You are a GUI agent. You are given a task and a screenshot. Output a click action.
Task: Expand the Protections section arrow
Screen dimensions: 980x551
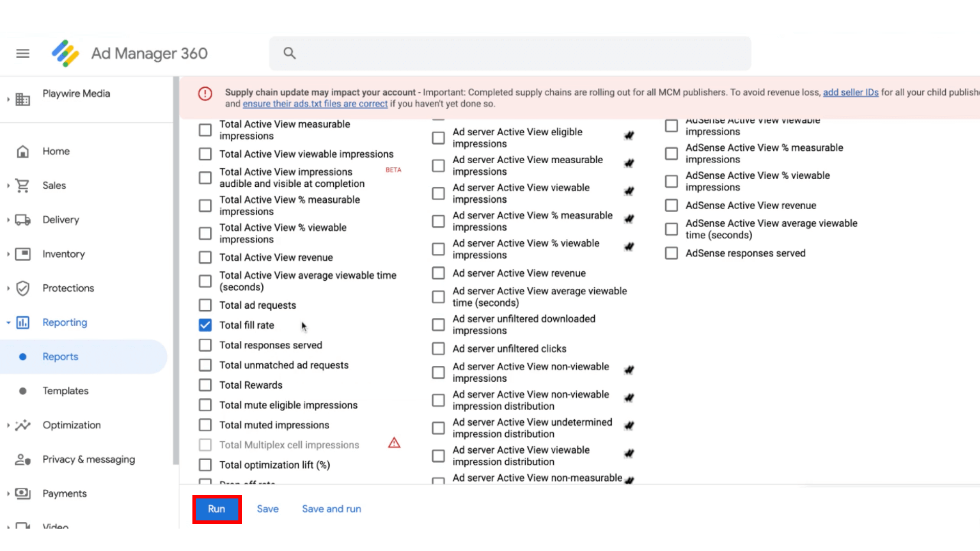(x=8, y=288)
